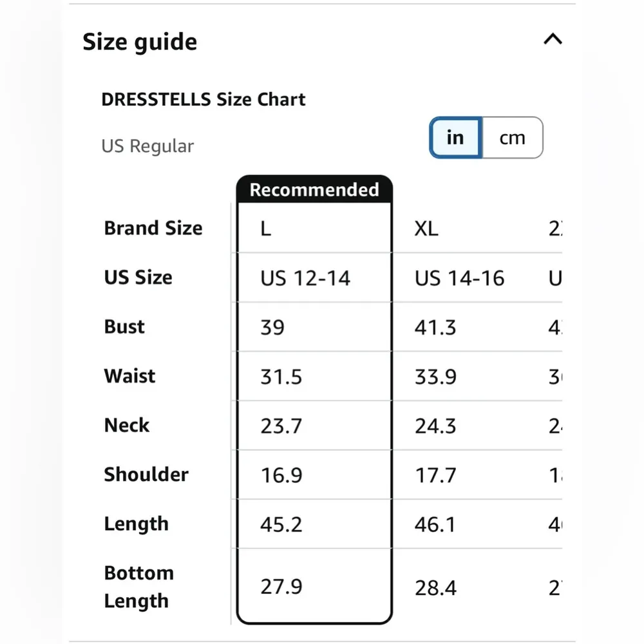This screenshot has width=644, height=644.
Task: Click the Bottom Length row label
Action: pos(139,587)
